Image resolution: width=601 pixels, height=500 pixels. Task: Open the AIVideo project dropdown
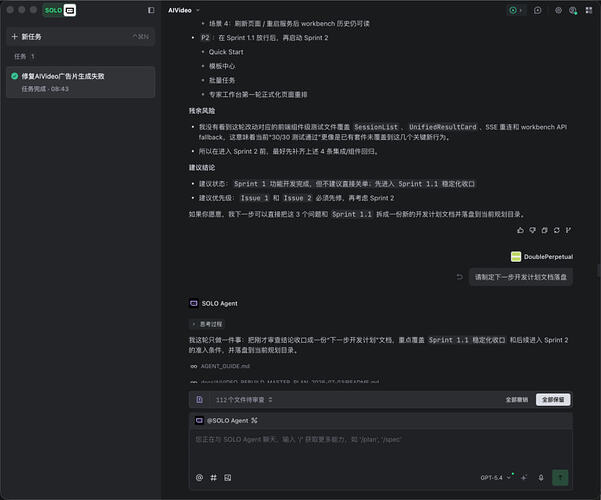point(184,10)
